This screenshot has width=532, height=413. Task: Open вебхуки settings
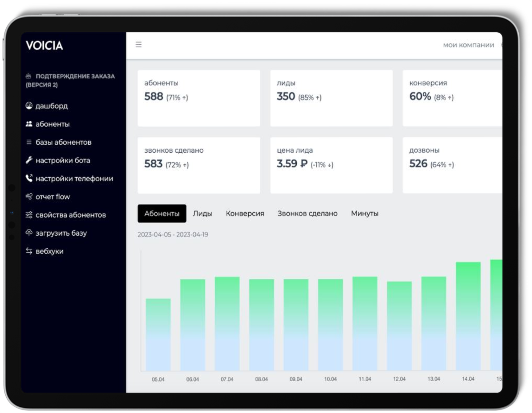coord(49,251)
